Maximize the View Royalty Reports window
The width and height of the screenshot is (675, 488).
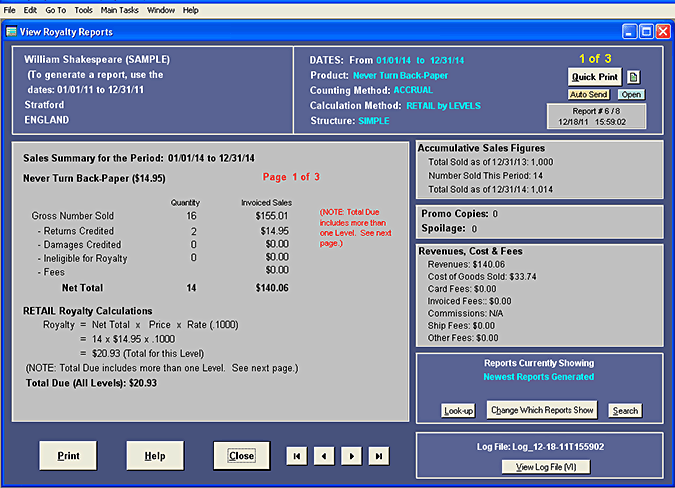645,32
